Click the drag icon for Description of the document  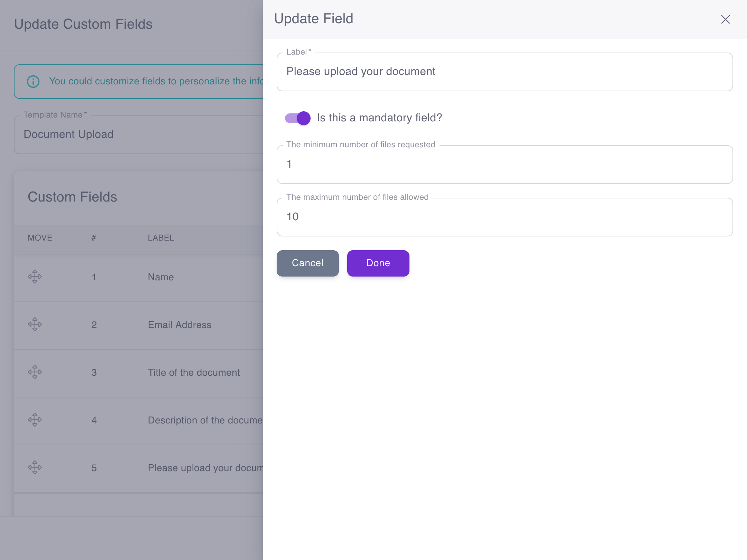point(35,420)
